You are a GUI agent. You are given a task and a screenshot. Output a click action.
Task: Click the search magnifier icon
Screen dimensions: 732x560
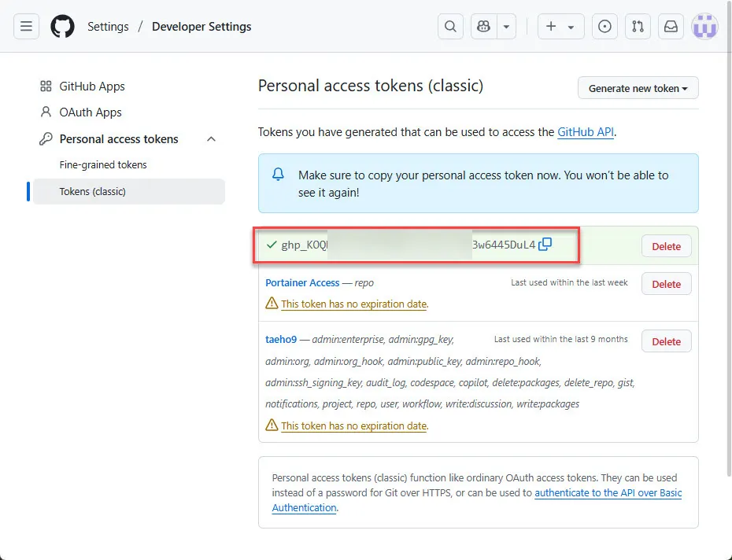tap(450, 26)
